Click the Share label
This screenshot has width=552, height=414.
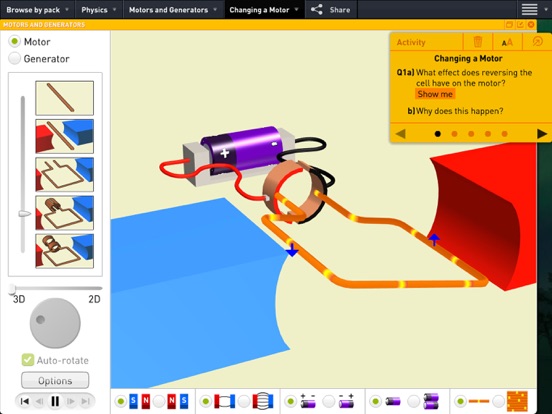click(x=340, y=10)
